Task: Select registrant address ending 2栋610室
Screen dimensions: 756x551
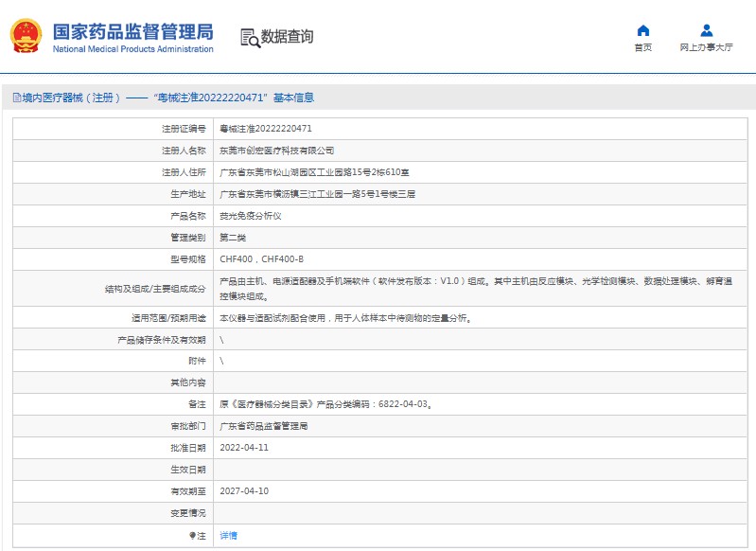Action: coord(314,172)
